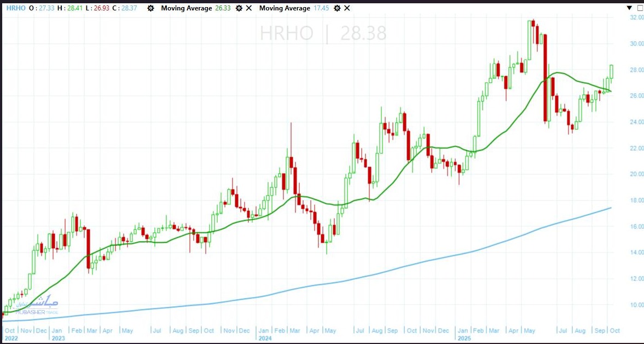Click the Mubasher Trade logo watermark
This screenshot has width=644, height=344.
coord(41,306)
